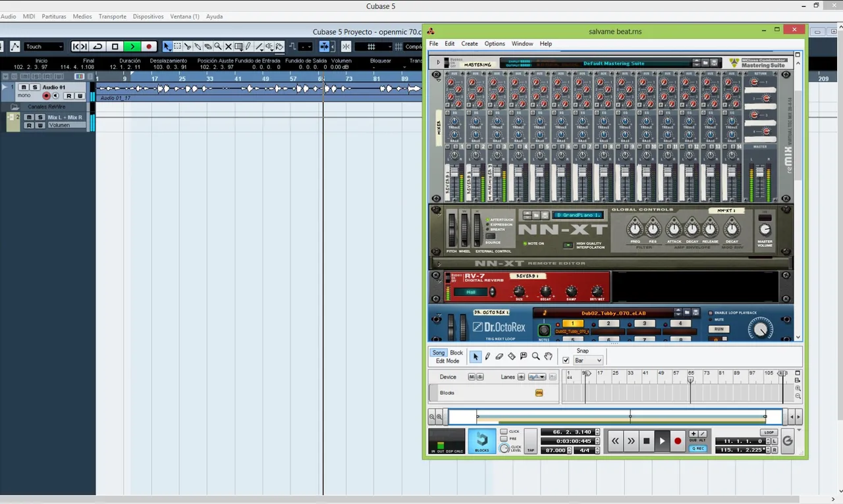This screenshot has height=504, width=843.
Task: Toggle the Blocks track ON button
Action: tap(539, 393)
